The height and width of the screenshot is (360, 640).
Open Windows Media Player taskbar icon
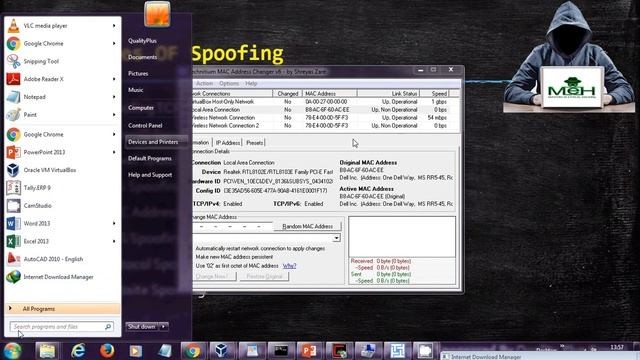[136, 351]
